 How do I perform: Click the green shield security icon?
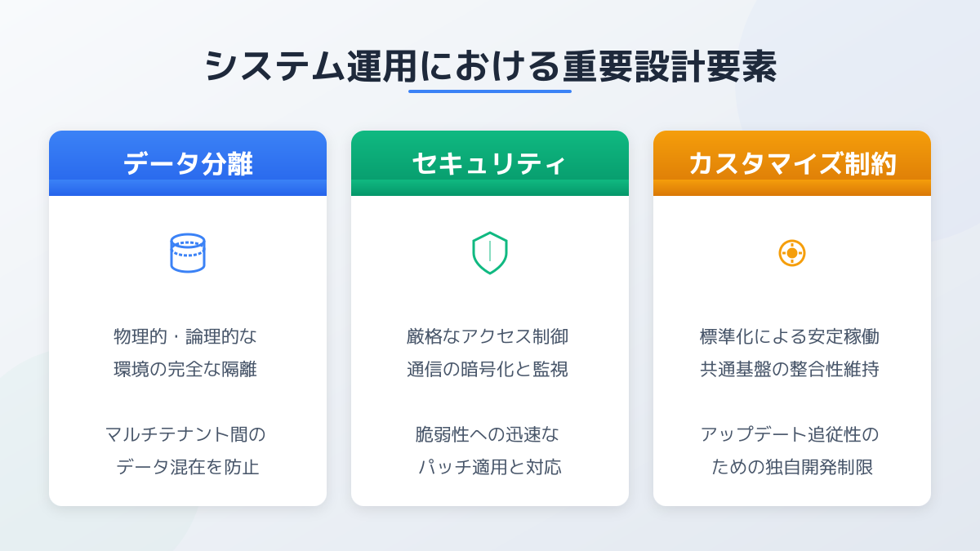(x=490, y=253)
